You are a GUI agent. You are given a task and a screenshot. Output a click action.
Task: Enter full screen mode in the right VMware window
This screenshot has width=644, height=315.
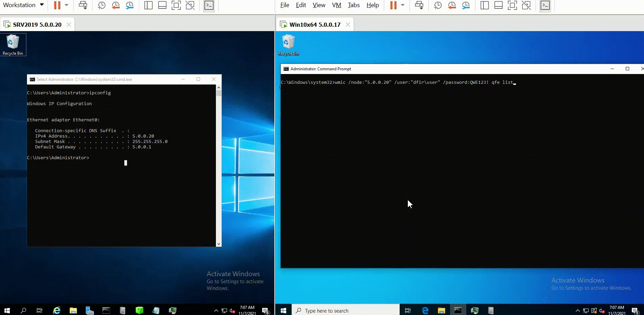[512, 5]
